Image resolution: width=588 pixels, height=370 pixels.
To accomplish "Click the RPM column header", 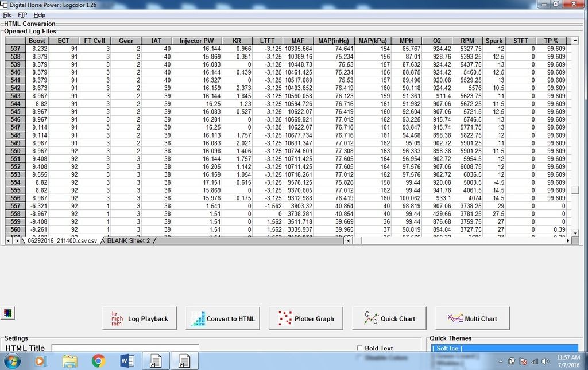I will [x=467, y=41].
